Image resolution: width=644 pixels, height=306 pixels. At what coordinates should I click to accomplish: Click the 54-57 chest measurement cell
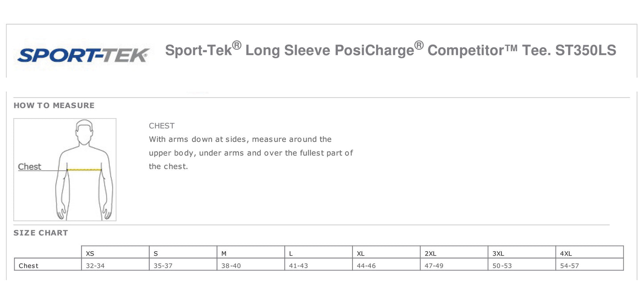(569, 266)
